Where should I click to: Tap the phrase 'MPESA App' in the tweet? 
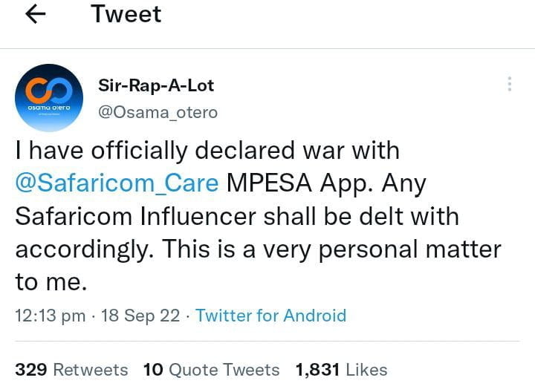pos(294,183)
